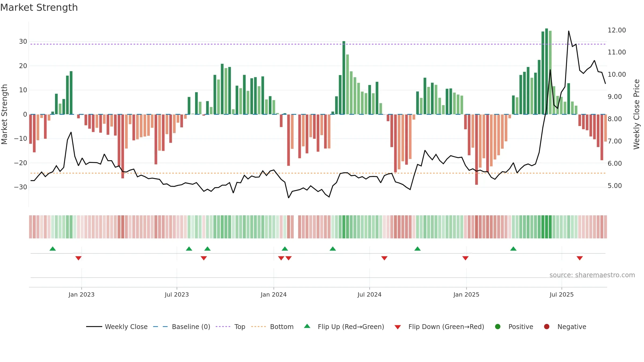Click the −30 strength axis label
This screenshot has height=362, width=644.
click(x=20, y=187)
